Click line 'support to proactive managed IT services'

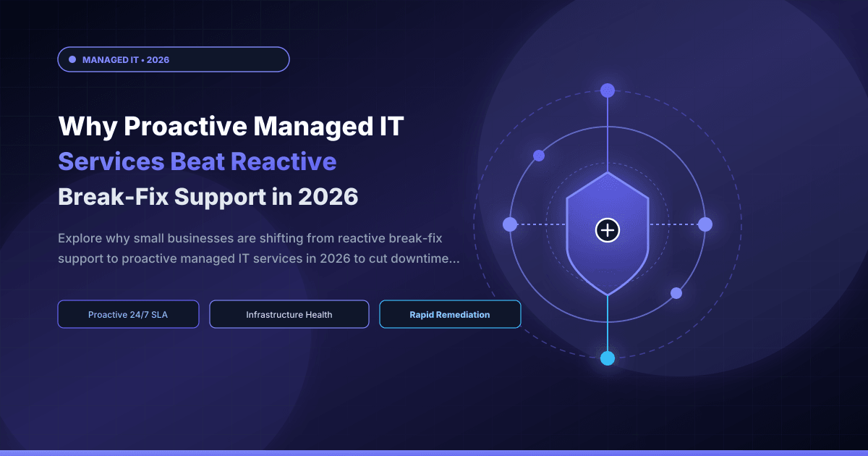tap(259, 258)
